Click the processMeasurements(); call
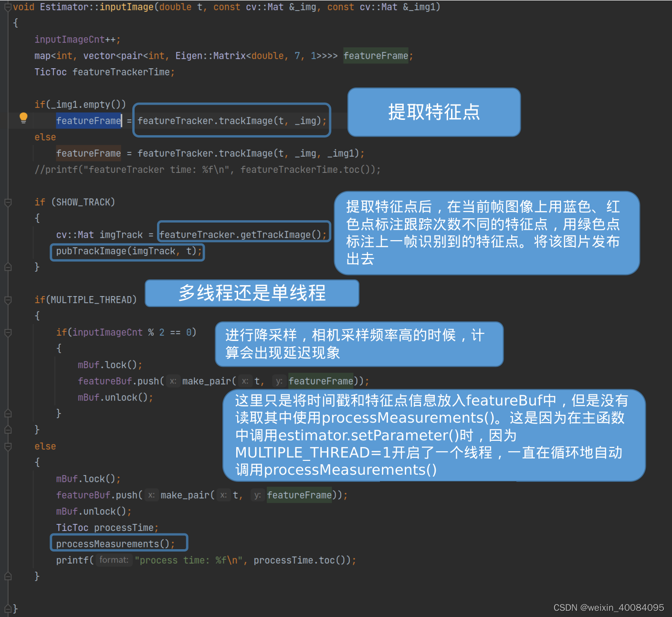672x617 pixels. [x=115, y=544]
